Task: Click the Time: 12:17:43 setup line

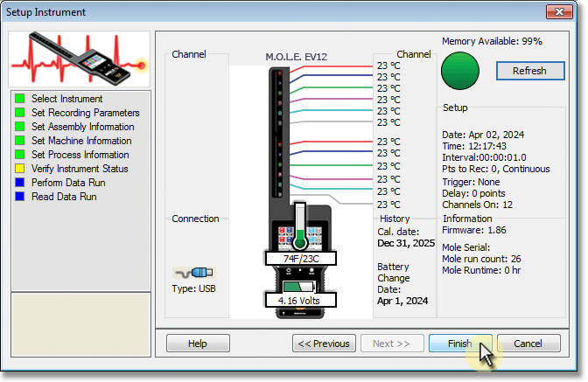Action: coord(474,146)
